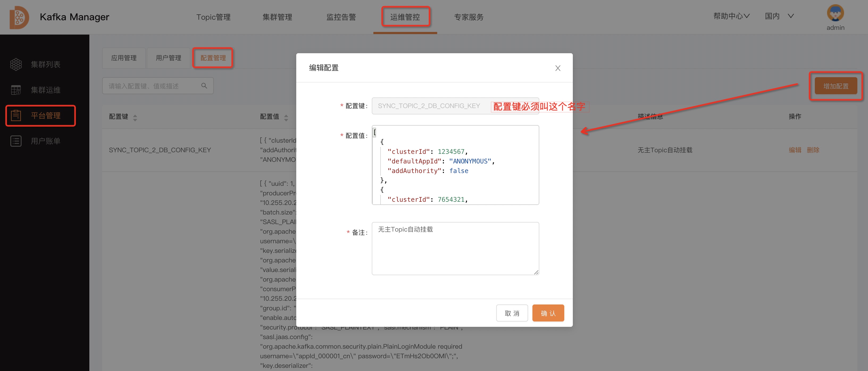
Task: Confirm with the 确认 button
Action: click(x=548, y=313)
